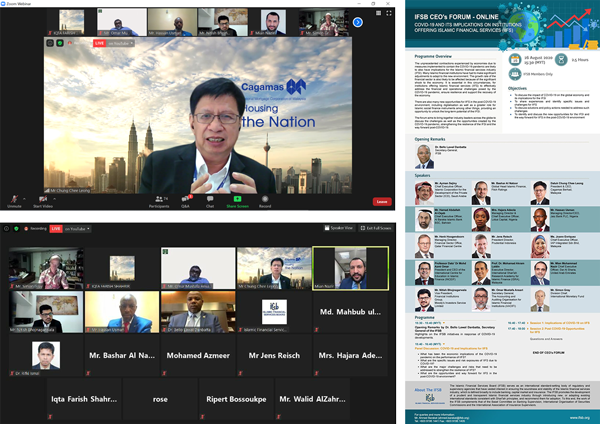Select Mr. Omar Mustafa Ansari gallery tile
The image size is (600, 424).
tap(198, 268)
